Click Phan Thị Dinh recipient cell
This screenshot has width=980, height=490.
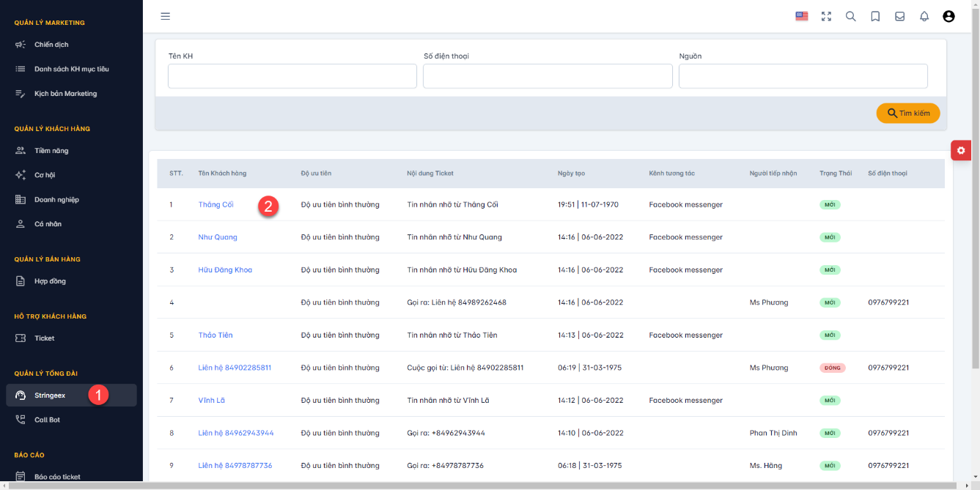tap(773, 433)
